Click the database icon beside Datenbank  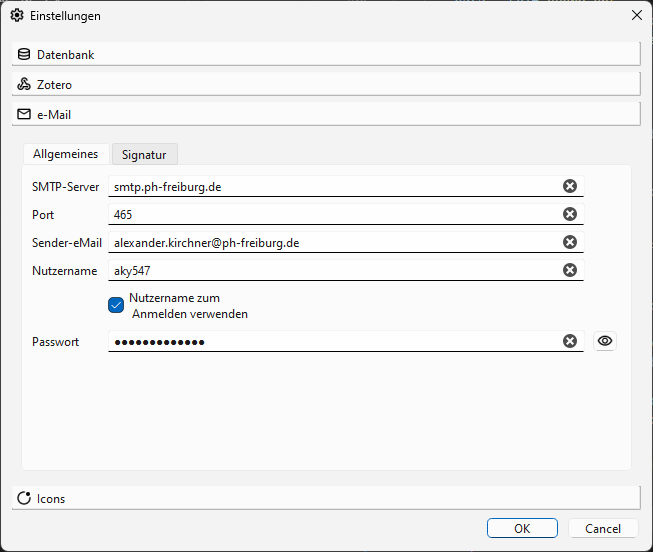point(24,55)
